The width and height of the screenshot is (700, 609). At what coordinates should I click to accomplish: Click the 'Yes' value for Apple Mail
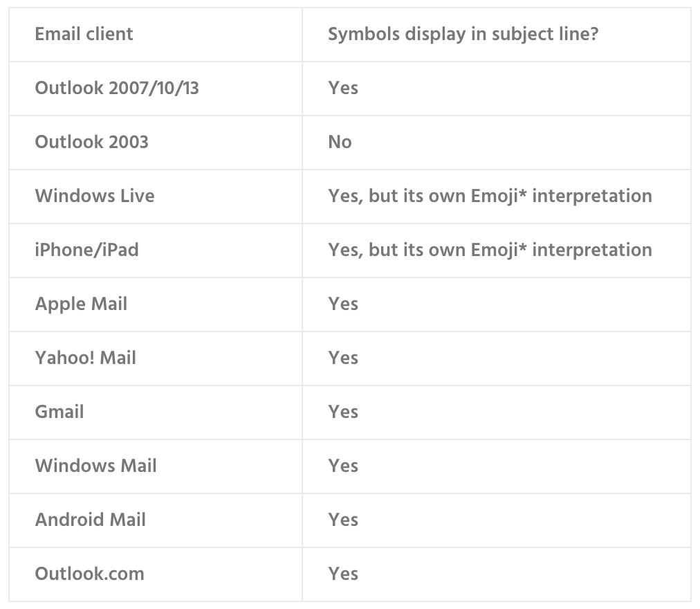[343, 304]
